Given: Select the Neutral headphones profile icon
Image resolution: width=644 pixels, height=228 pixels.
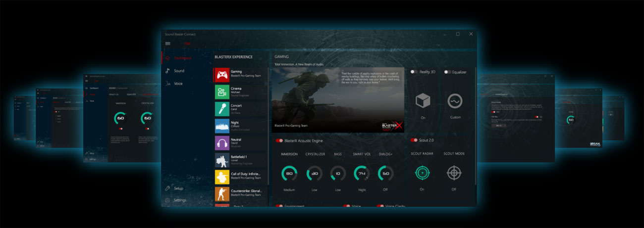Looking at the screenshot, I should tap(222, 143).
